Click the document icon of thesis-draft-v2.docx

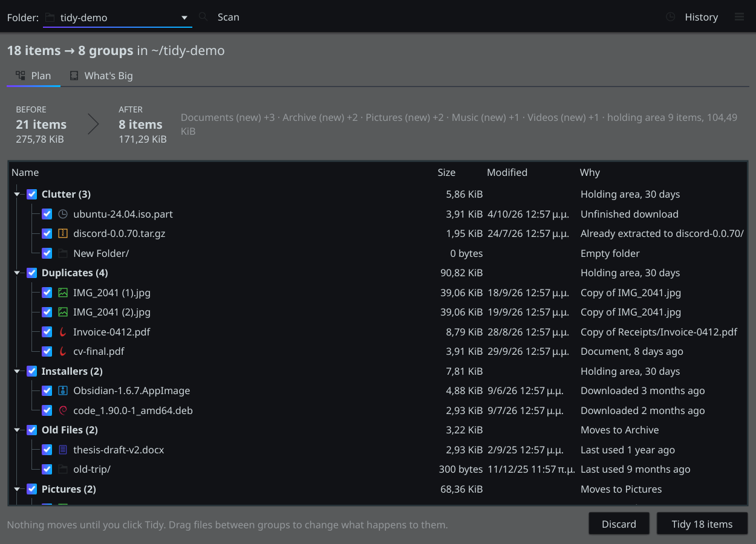[x=63, y=450]
